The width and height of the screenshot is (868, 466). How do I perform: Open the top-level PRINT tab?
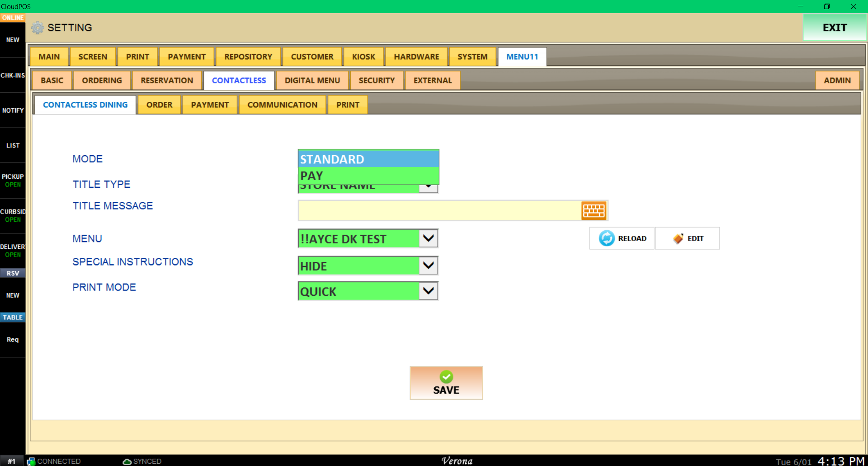pos(137,57)
